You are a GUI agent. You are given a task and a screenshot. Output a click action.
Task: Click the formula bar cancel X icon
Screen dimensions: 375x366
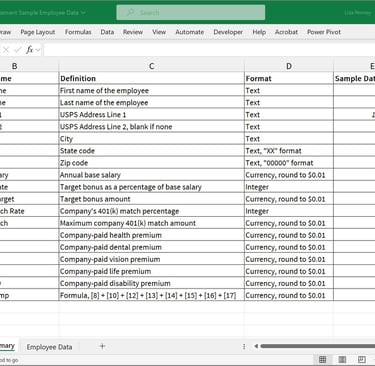pos(6,50)
